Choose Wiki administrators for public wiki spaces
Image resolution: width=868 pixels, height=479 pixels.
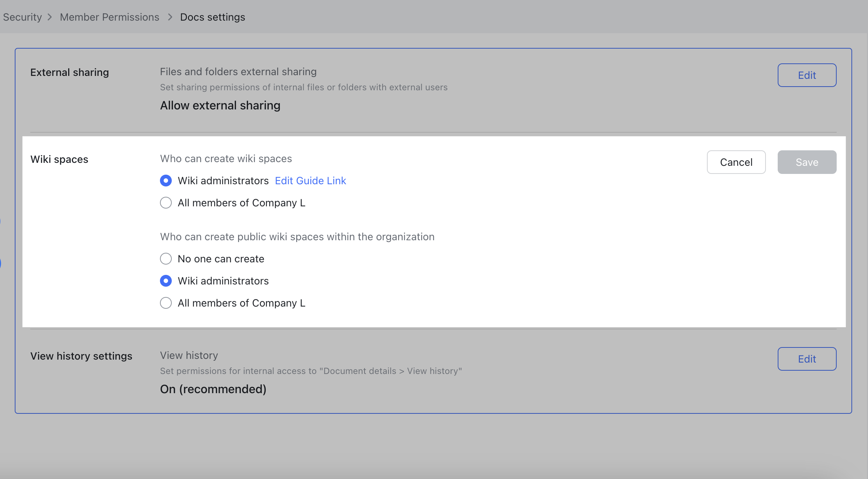pos(166,281)
